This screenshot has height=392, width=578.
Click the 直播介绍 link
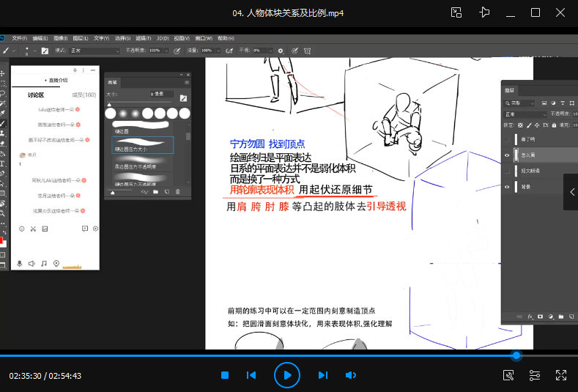click(56, 81)
